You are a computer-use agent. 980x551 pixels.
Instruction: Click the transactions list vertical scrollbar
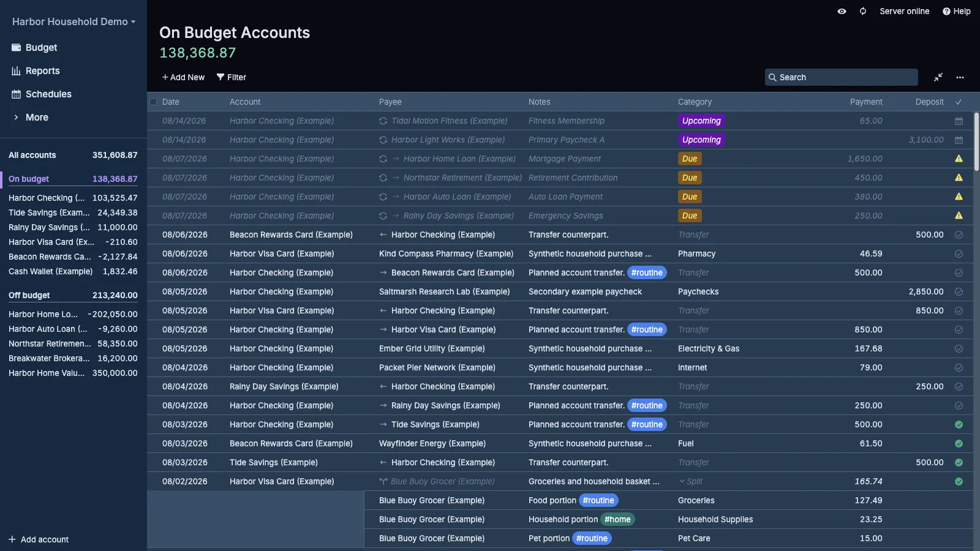point(976,141)
